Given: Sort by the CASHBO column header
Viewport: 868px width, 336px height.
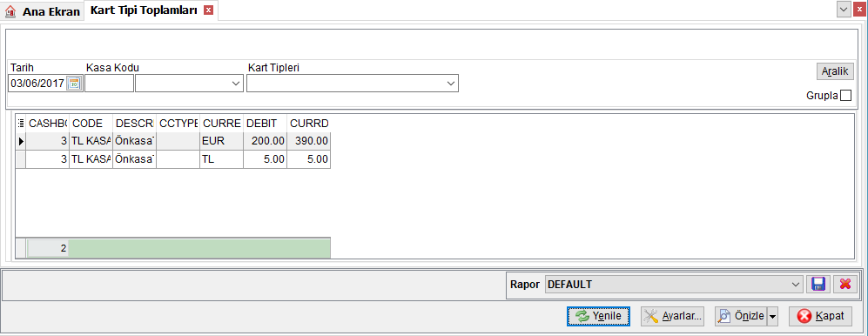Looking at the screenshot, I should point(48,123).
